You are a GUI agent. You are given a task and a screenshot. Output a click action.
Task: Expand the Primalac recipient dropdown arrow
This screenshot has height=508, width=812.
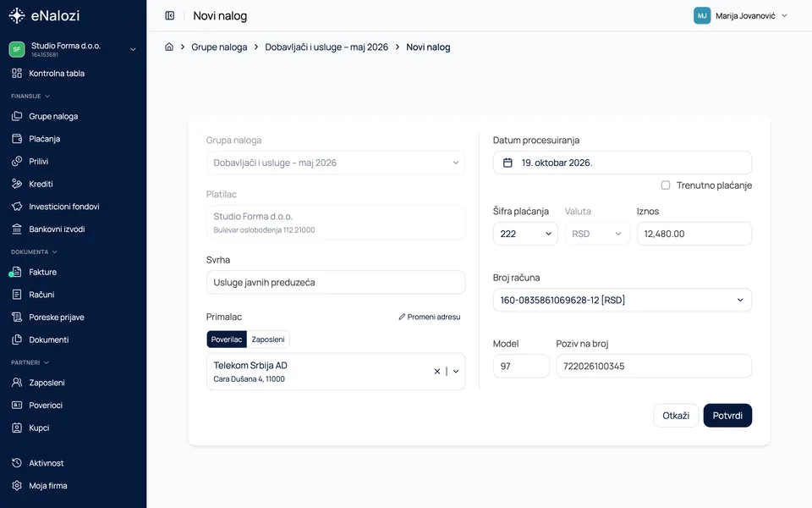click(456, 371)
